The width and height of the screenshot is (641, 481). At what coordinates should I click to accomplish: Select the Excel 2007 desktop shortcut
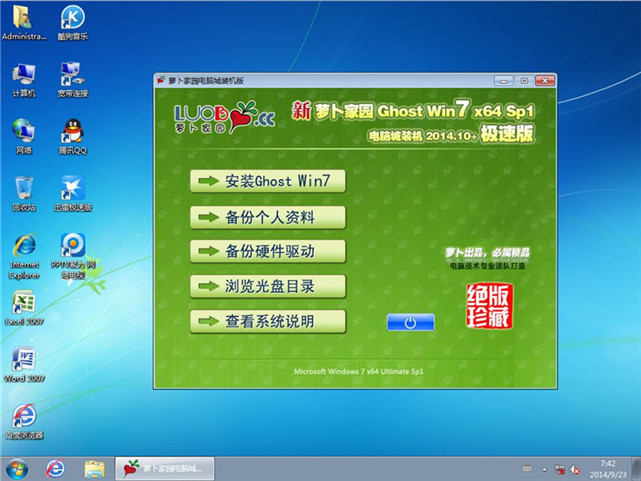coord(24,308)
